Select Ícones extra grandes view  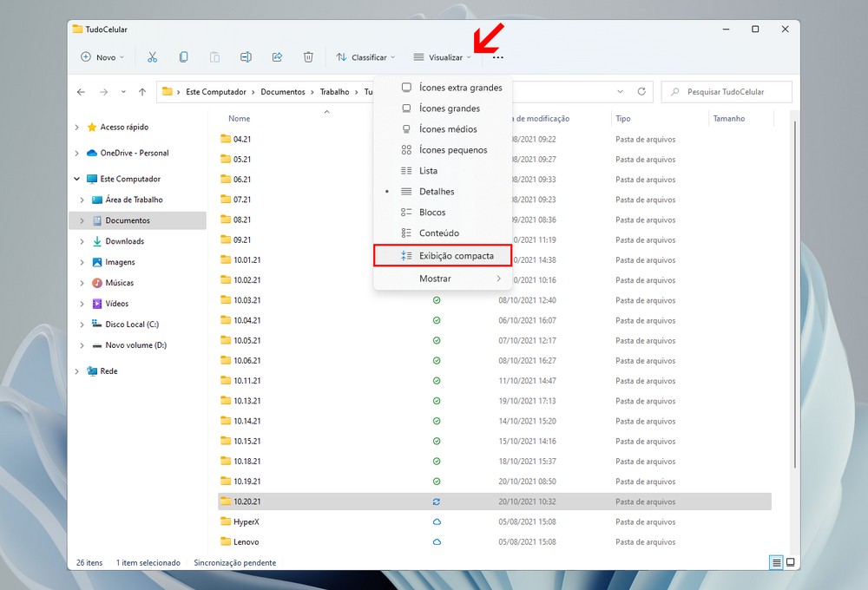tap(443, 88)
